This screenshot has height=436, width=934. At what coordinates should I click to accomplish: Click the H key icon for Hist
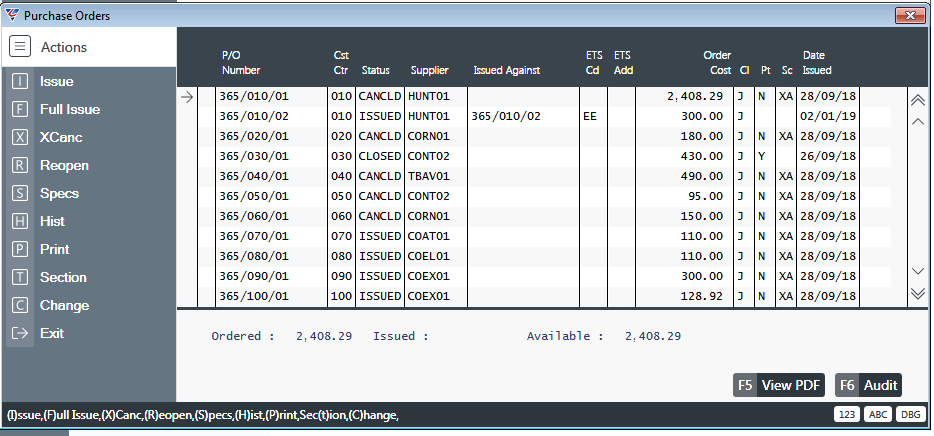(x=20, y=222)
